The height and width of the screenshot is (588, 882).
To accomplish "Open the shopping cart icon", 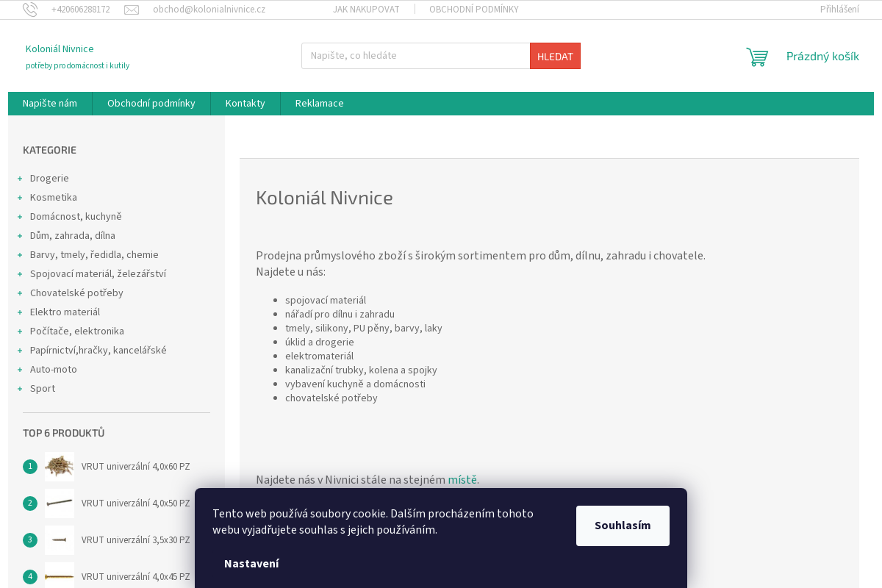I will [756, 56].
